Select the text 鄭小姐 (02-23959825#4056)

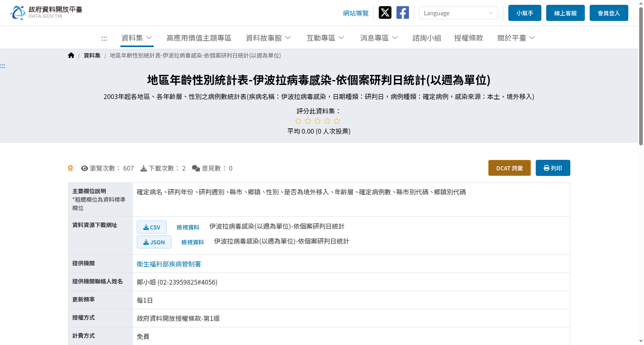point(177,282)
